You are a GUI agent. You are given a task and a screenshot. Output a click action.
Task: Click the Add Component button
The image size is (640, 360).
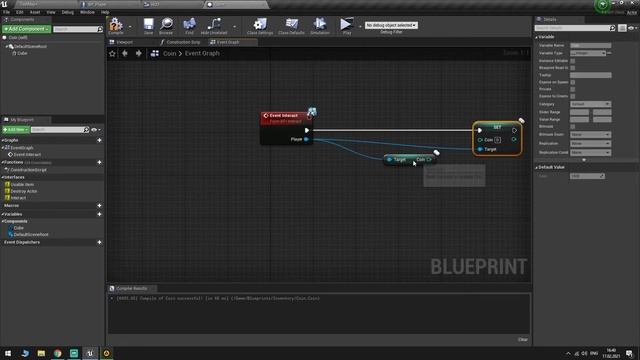click(27, 29)
